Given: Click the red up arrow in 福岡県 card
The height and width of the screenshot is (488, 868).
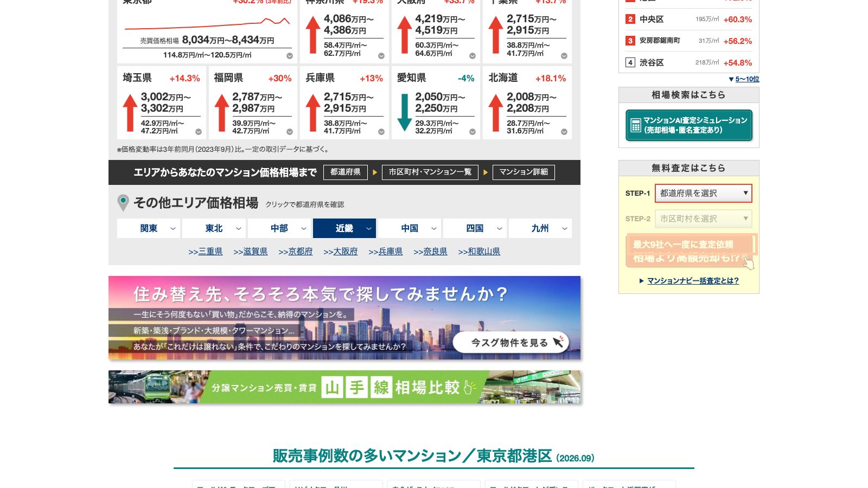Looking at the screenshot, I should 221,113.
